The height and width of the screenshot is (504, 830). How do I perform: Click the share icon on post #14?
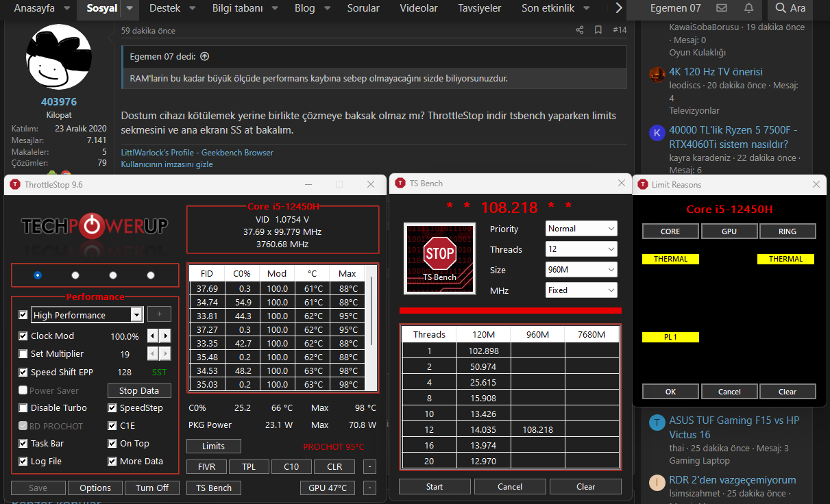[x=580, y=30]
